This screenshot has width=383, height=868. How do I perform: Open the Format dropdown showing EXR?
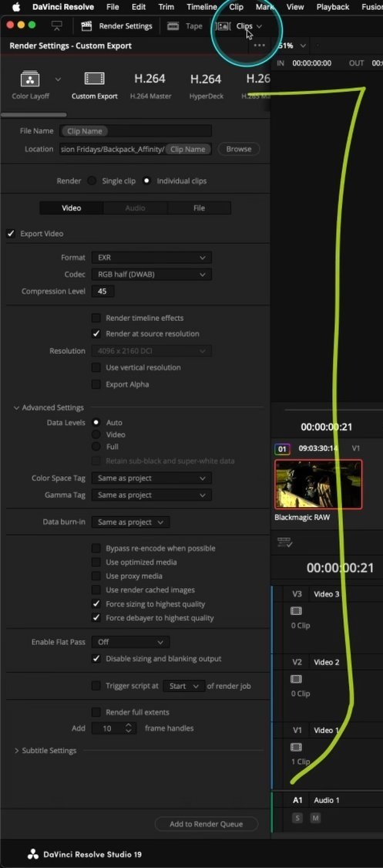coord(152,258)
